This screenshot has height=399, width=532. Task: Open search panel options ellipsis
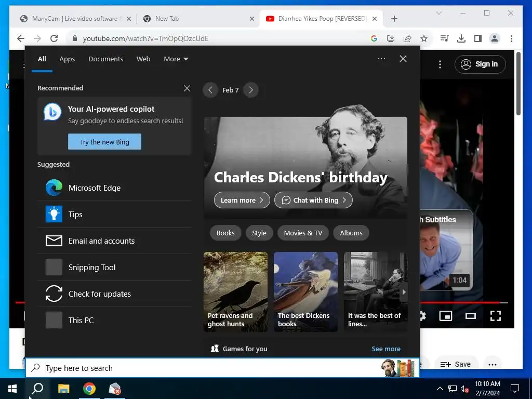(381, 59)
